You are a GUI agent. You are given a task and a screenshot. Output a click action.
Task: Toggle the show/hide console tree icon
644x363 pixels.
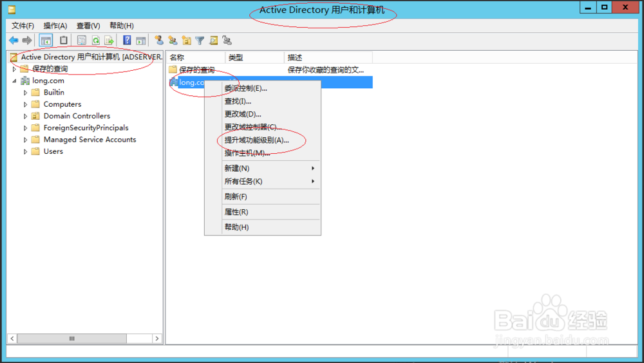click(46, 41)
